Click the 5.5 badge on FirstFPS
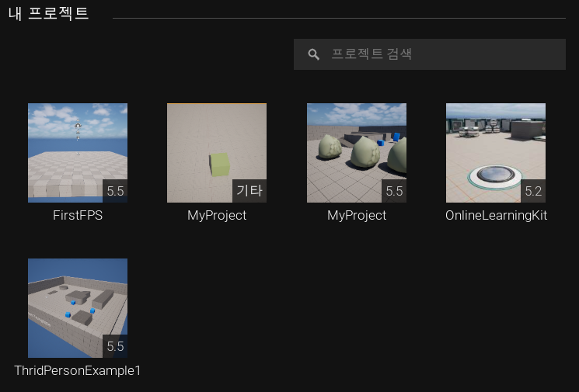This screenshot has width=579, height=392. pyautogui.click(x=115, y=191)
